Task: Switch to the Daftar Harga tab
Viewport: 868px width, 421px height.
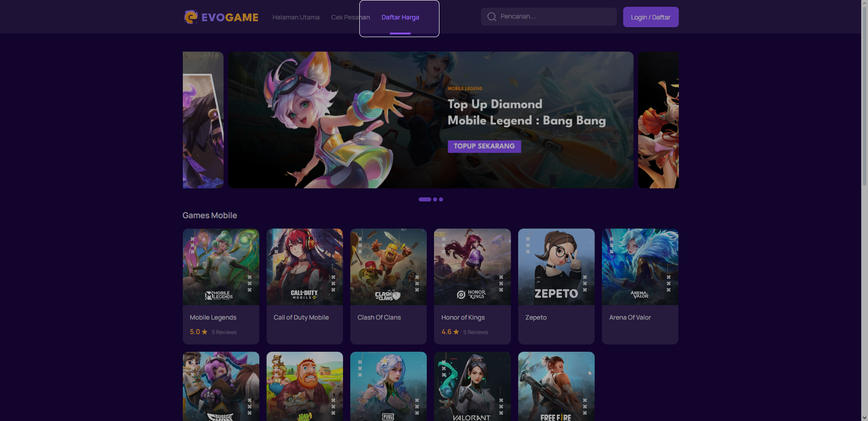Action: (400, 17)
